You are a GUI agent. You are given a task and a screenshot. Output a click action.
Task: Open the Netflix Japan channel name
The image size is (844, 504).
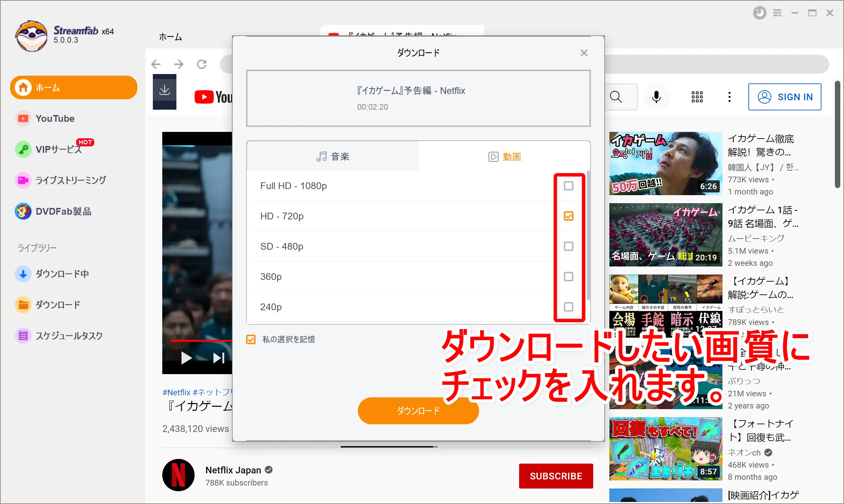pos(233,470)
